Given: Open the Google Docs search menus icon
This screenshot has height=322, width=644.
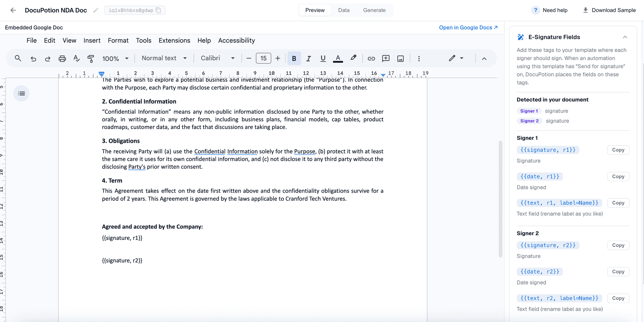Looking at the screenshot, I should coord(18,58).
